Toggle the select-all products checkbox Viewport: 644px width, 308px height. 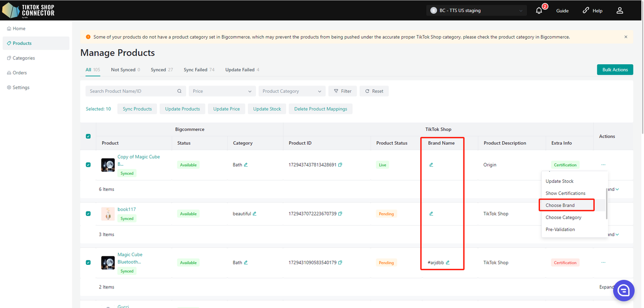[89, 136]
